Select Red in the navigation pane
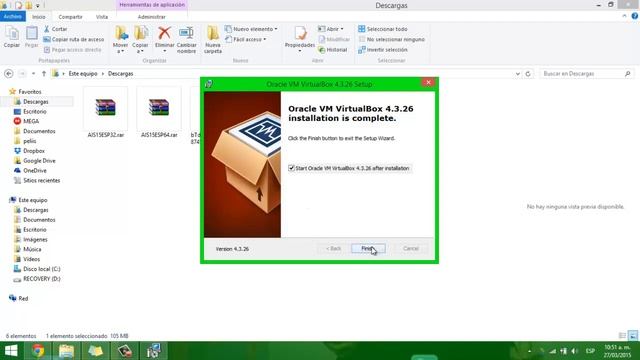 (23, 298)
